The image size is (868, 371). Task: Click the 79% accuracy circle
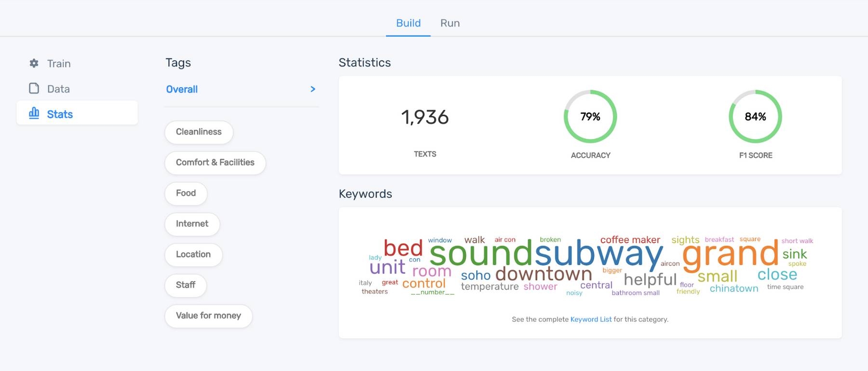pyautogui.click(x=590, y=117)
